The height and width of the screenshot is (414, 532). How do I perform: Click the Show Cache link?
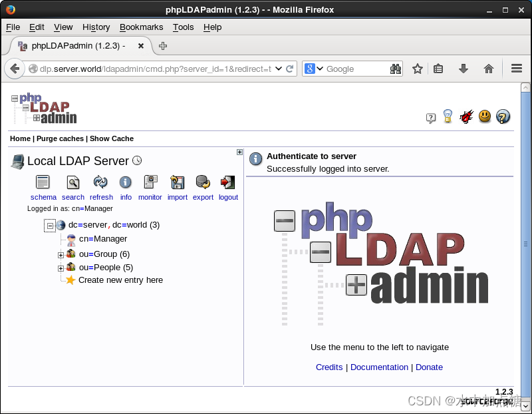coord(112,138)
